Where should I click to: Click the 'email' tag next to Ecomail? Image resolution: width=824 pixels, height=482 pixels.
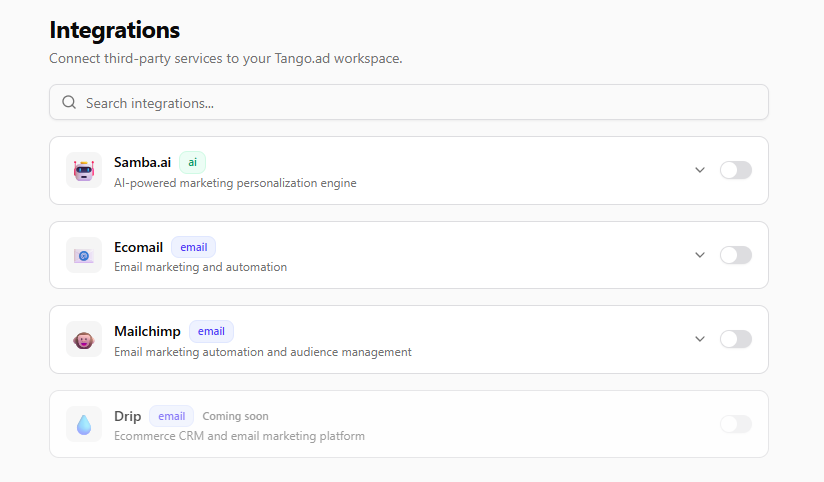pyautogui.click(x=193, y=247)
